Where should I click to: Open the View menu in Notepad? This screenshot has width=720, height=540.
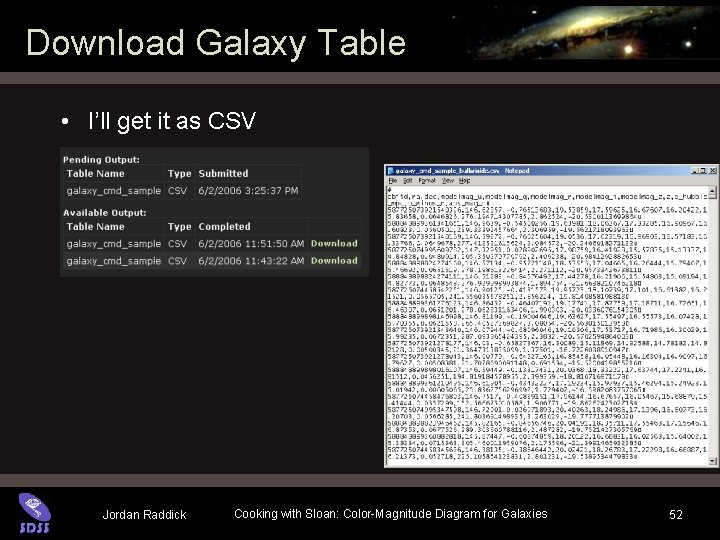click(448, 181)
